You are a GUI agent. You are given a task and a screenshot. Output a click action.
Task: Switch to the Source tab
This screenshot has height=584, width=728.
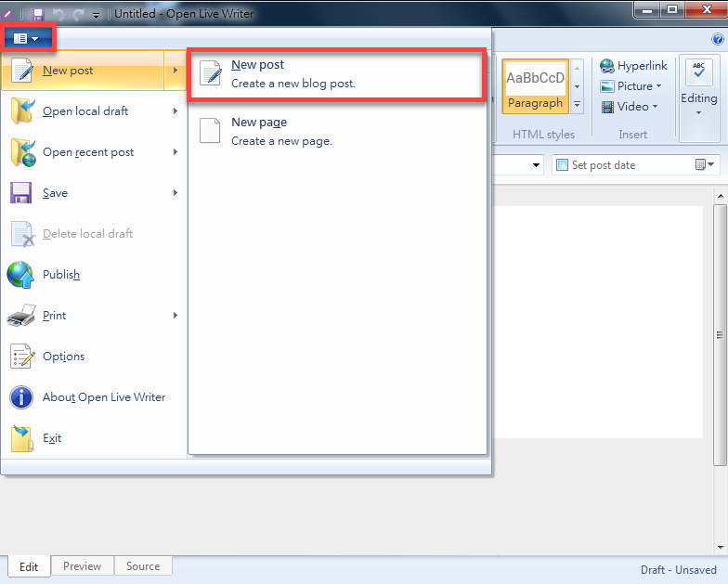(x=143, y=566)
